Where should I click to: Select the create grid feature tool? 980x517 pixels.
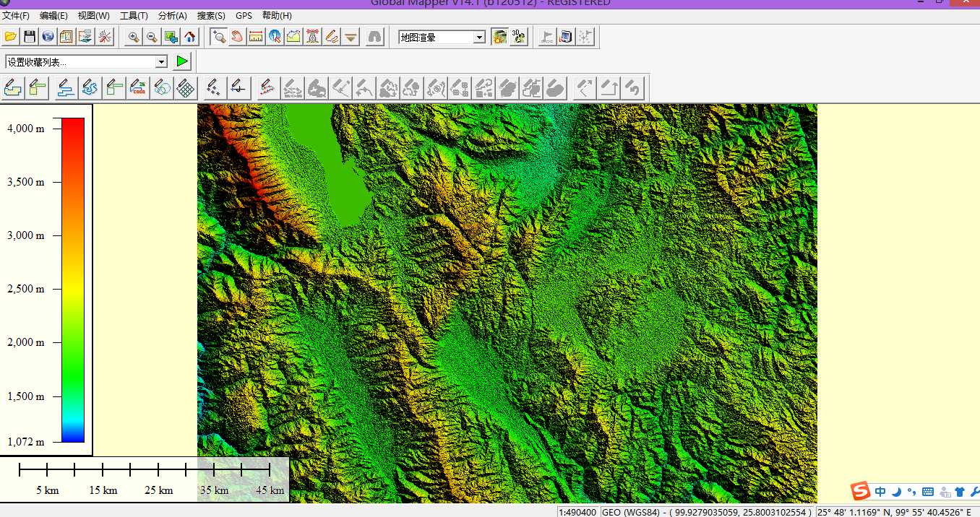186,88
